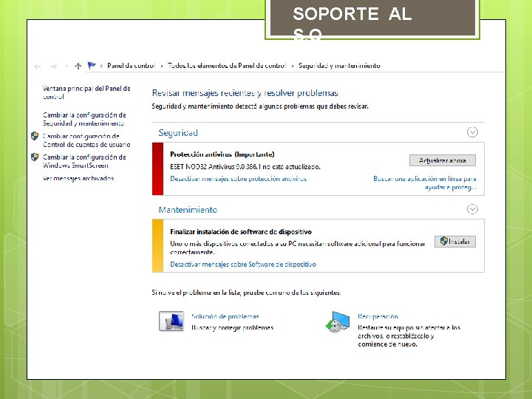Image resolution: width=532 pixels, height=399 pixels.
Task: Select Seguridad y mantenimiento breadcrumb
Action: pos(339,66)
